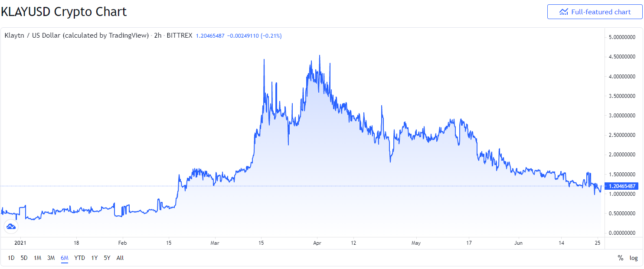Choose the YTD time range
Screen dimensions: 644x269
(80, 258)
